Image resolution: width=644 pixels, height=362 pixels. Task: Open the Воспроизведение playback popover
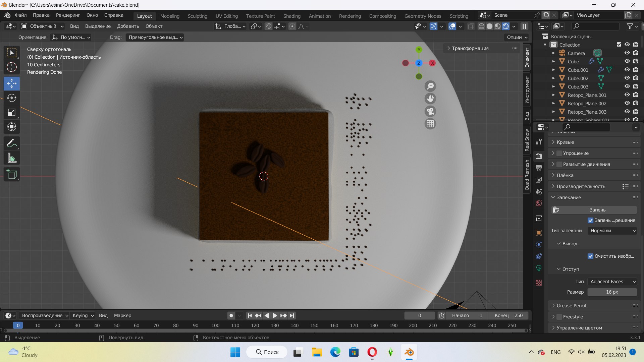tap(45, 315)
